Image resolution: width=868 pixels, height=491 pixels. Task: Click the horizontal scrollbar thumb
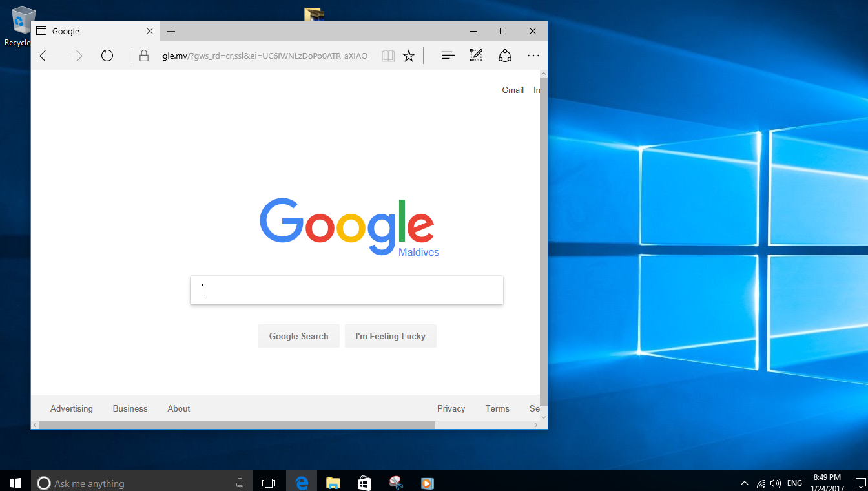tap(237, 425)
